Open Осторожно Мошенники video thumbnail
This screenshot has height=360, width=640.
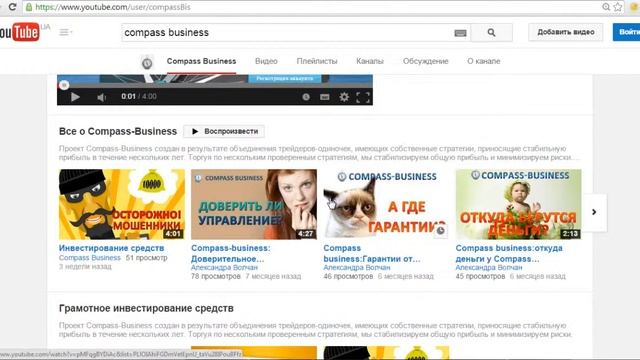(x=122, y=204)
